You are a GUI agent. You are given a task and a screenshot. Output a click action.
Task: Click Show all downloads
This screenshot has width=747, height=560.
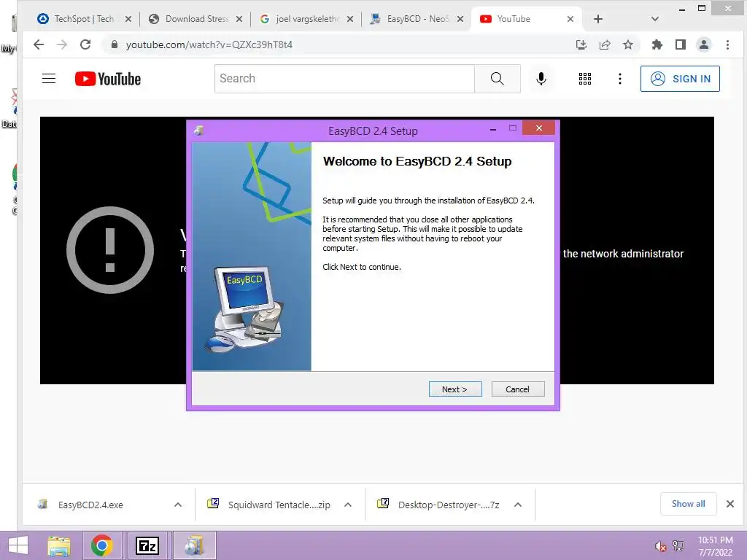[x=689, y=504]
